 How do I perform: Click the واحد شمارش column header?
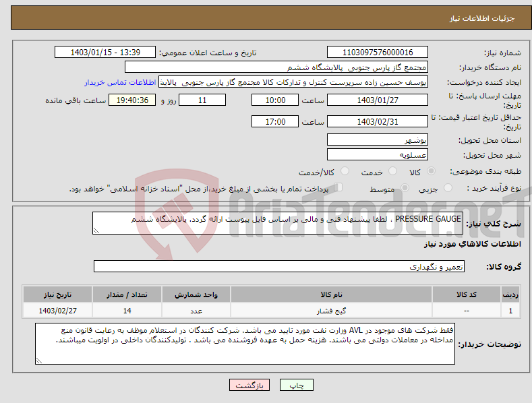point(196,294)
